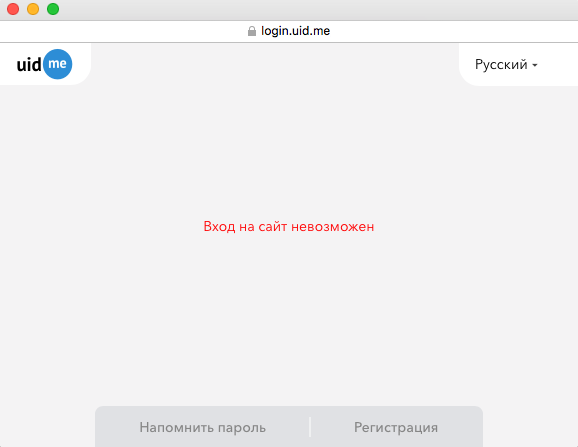Click the blue "me" circle in logo
The width and height of the screenshot is (578, 447).
click(58, 64)
